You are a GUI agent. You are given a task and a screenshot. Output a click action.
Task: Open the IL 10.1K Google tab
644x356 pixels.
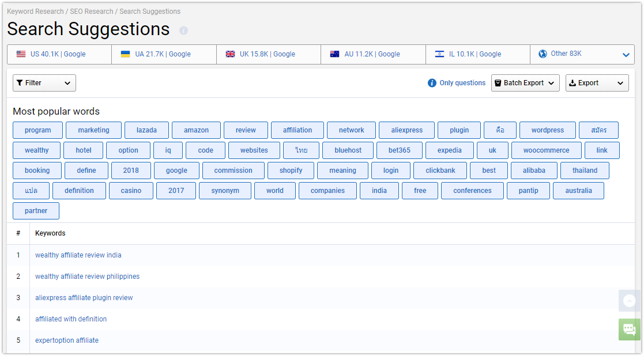pyautogui.click(x=478, y=54)
